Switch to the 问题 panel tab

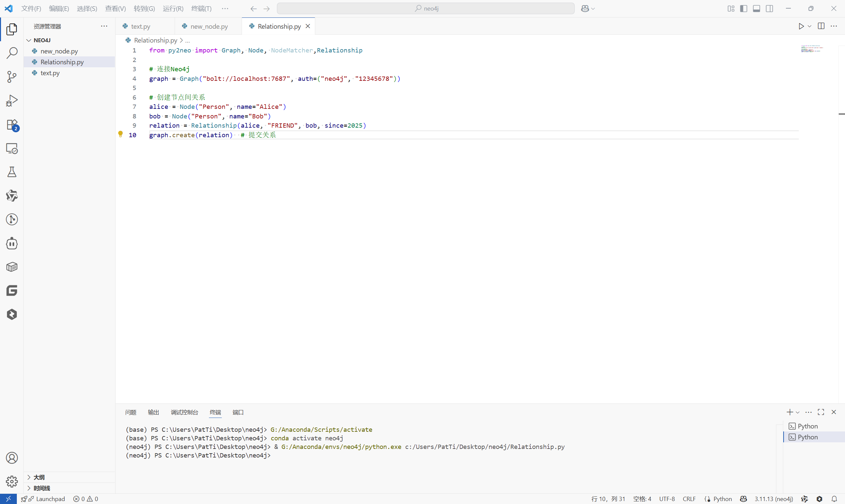130,412
